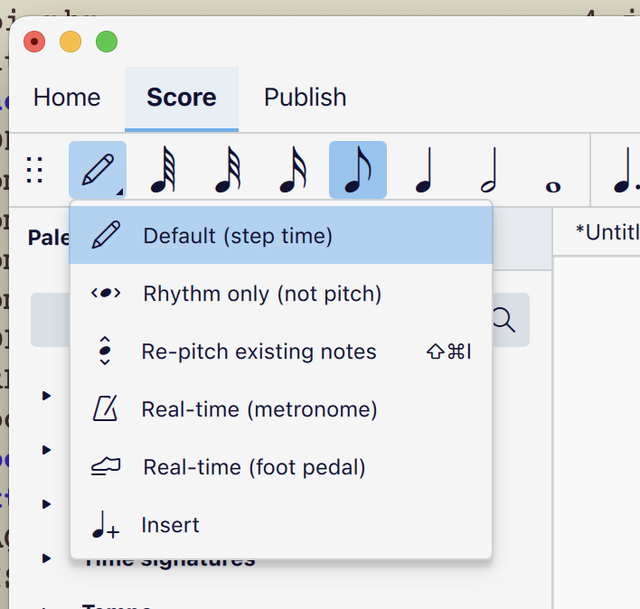640x609 pixels.
Task: Select the whole note duration
Action: [x=551, y=171]
